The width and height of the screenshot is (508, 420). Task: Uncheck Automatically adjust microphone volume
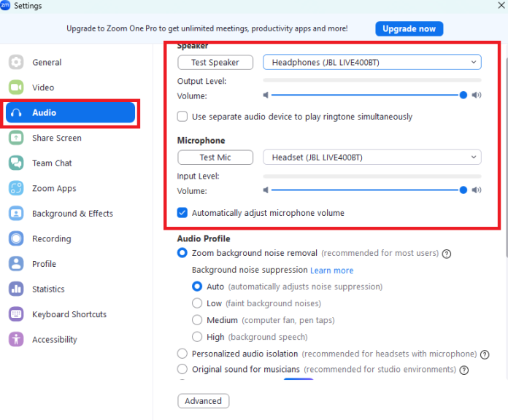182,213
